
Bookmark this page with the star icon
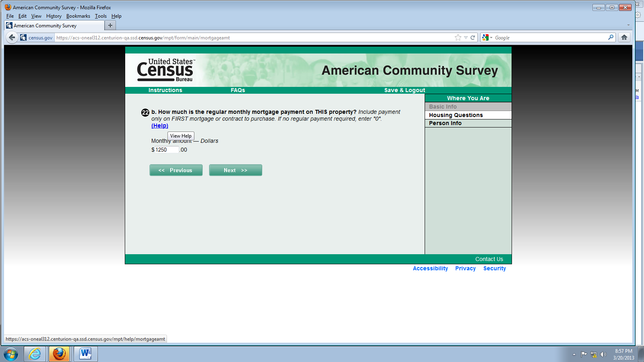[458, 37]
